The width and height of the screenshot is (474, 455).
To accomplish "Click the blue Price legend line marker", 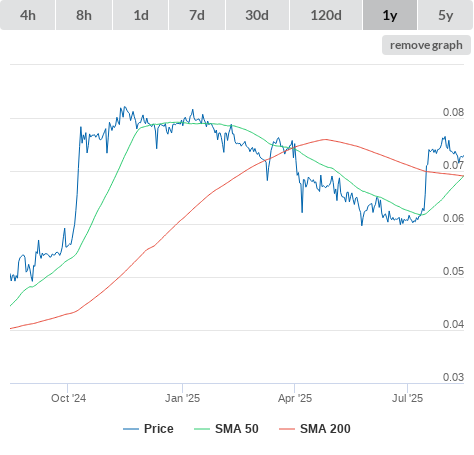I will (131, 429).
